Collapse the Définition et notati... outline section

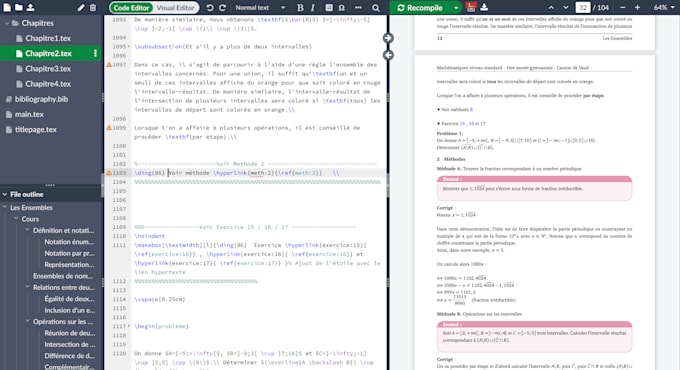[27, 230]
